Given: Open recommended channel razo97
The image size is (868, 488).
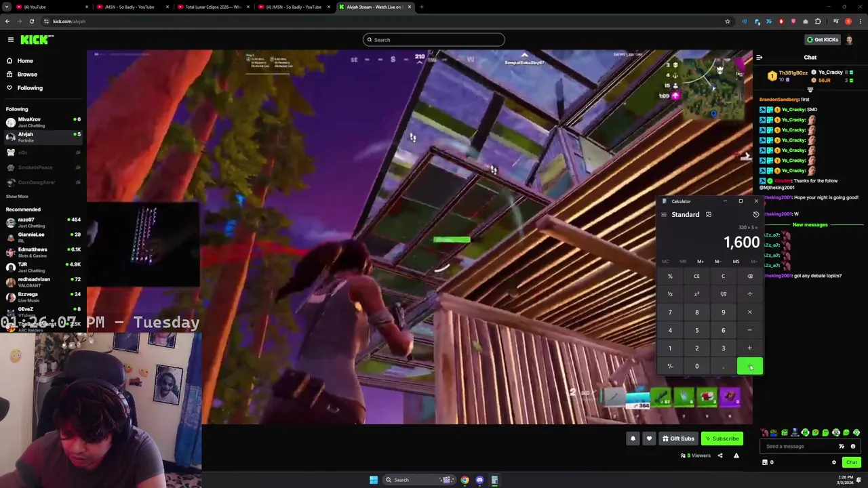Looking at the screenshot, I should [x=43, y=222].
